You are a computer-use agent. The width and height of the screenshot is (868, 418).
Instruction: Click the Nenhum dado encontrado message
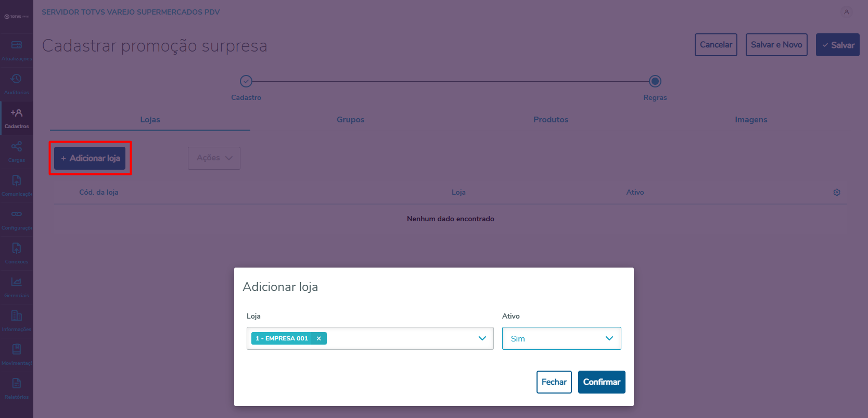click(x=451, y=219)
